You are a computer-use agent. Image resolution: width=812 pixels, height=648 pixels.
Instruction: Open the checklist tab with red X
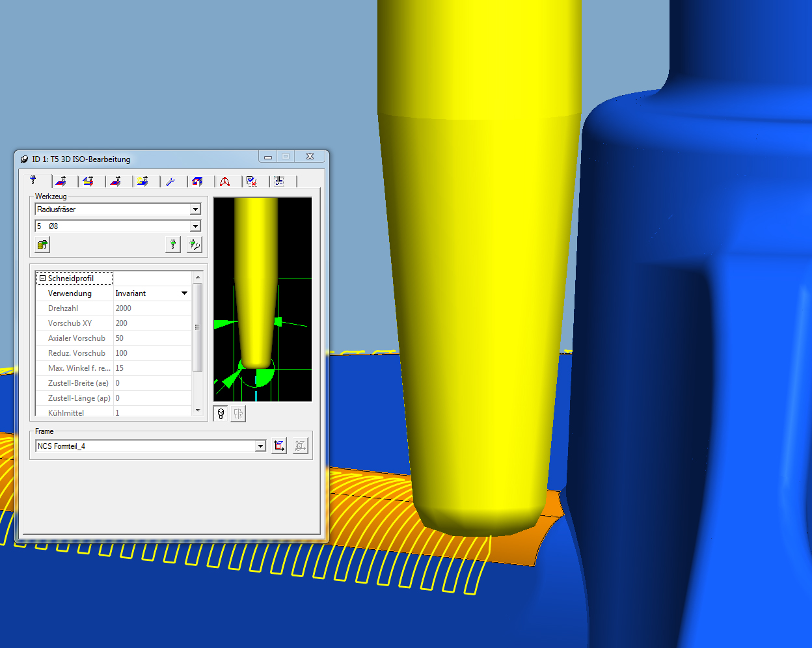[x=252, y=182]
